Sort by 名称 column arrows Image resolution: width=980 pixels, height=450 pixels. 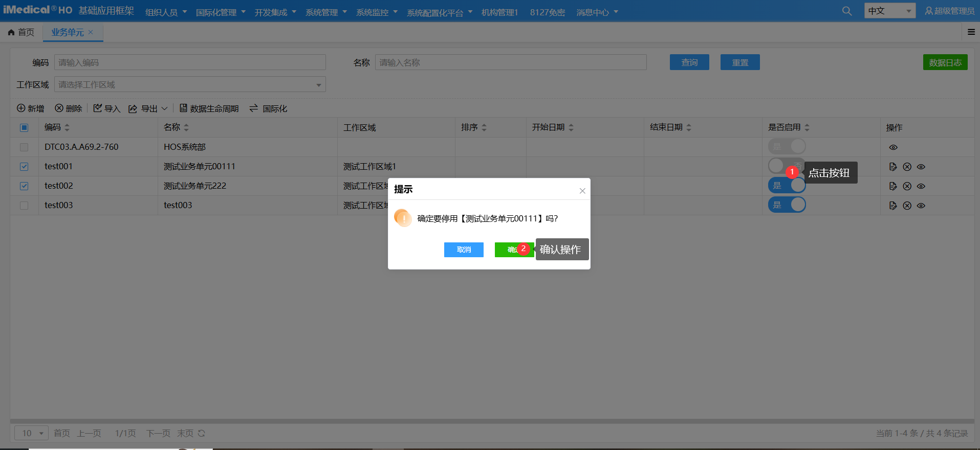pos(186,127)
